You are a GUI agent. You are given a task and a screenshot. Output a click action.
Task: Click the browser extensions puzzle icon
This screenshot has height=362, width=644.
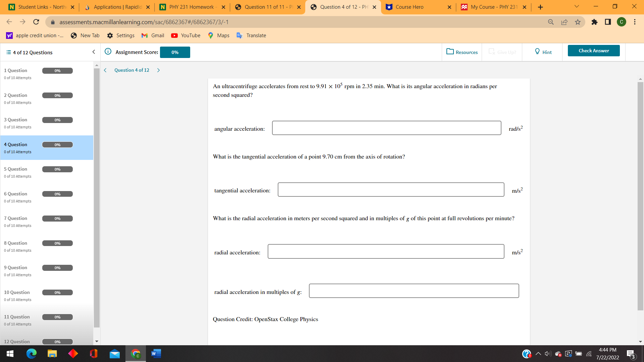click(595, 22)
